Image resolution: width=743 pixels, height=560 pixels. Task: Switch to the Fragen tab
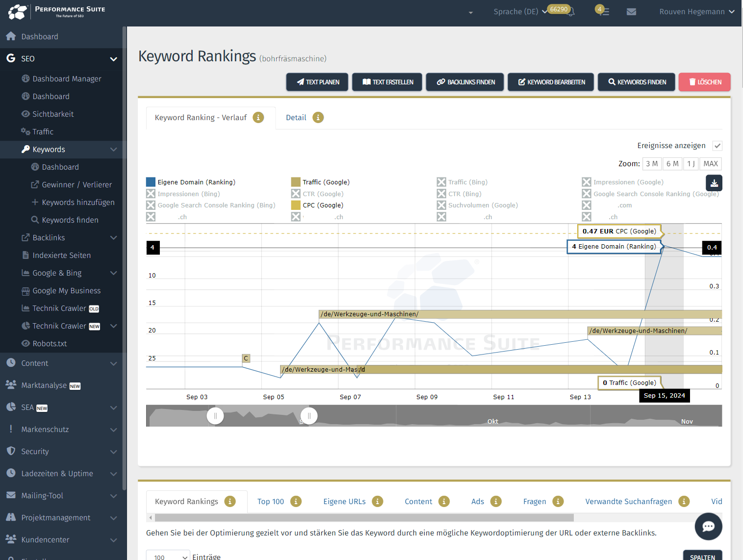[535, 502]
